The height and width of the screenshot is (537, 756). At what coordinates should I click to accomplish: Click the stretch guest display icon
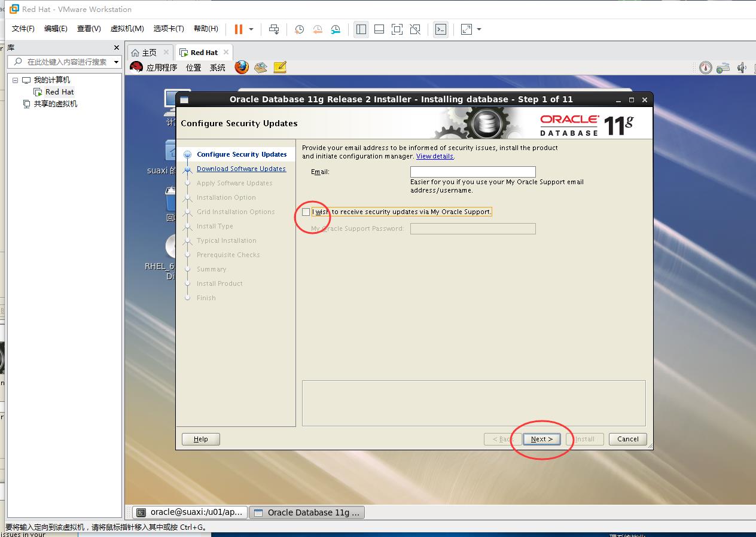click(x=467, y=29)
